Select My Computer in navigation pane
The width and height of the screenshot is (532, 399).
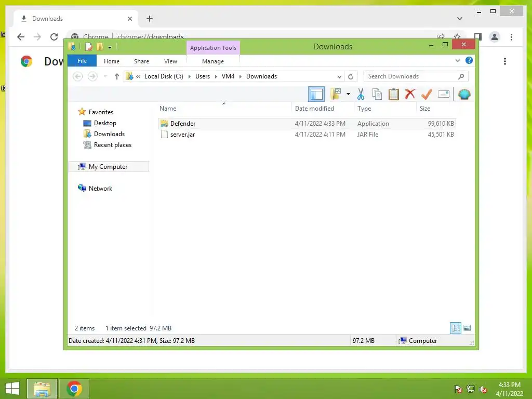point(108,167)
